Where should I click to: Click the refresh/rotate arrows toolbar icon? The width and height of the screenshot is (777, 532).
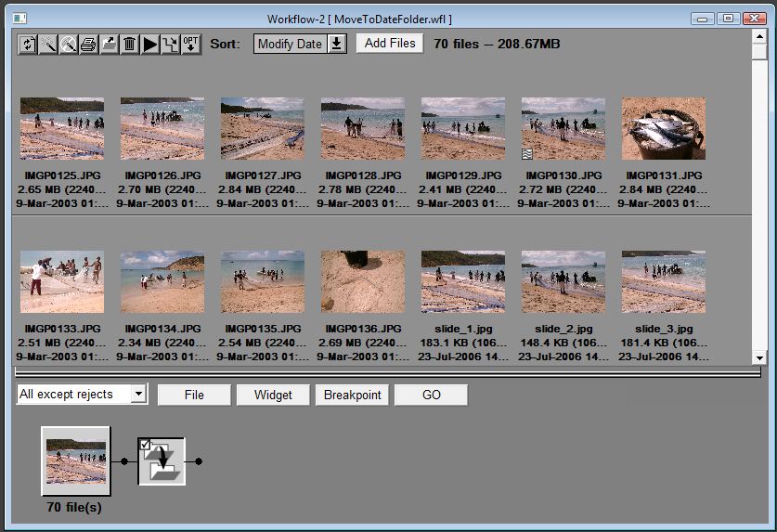[28, 44]
